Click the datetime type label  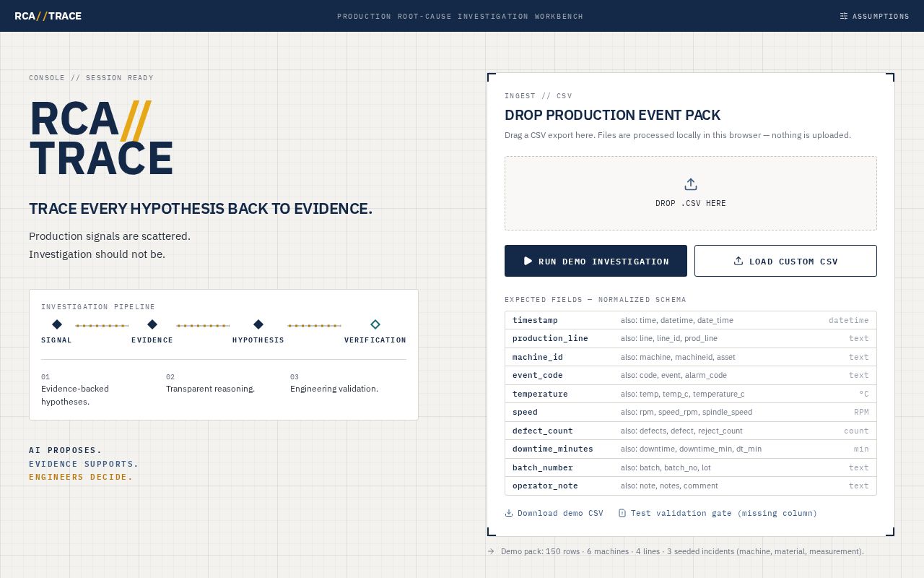click(849, 320)
